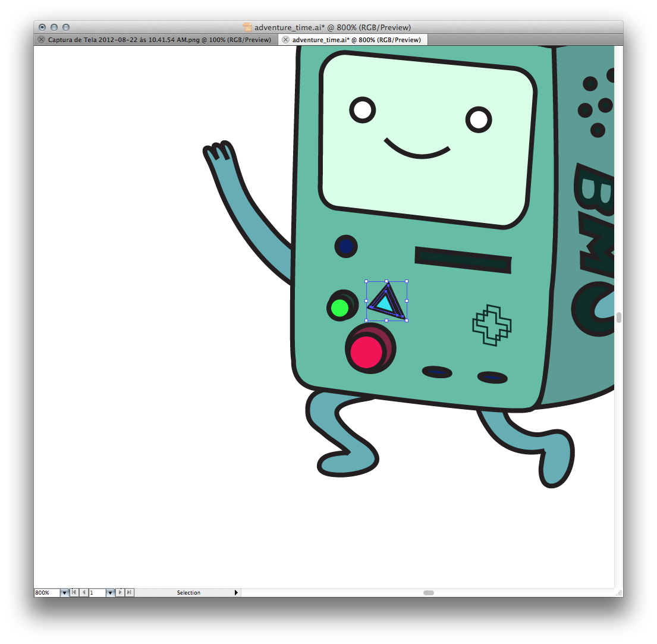
Task: Switch to Captura de Tela png tab
Action: (x=159, y=40)
